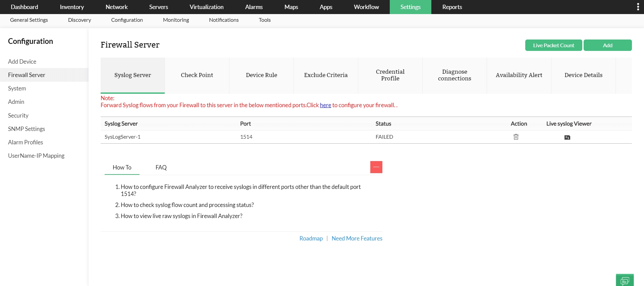Open the Roadmap link
This screenshot has width=644, height=286.
click(311, 238)
